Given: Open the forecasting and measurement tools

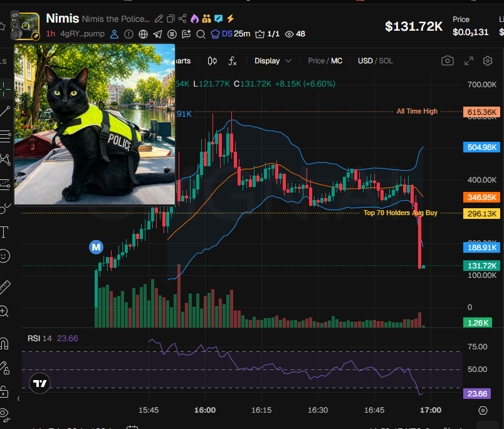Looking at the screenshot, I should (x=5, y=184).
